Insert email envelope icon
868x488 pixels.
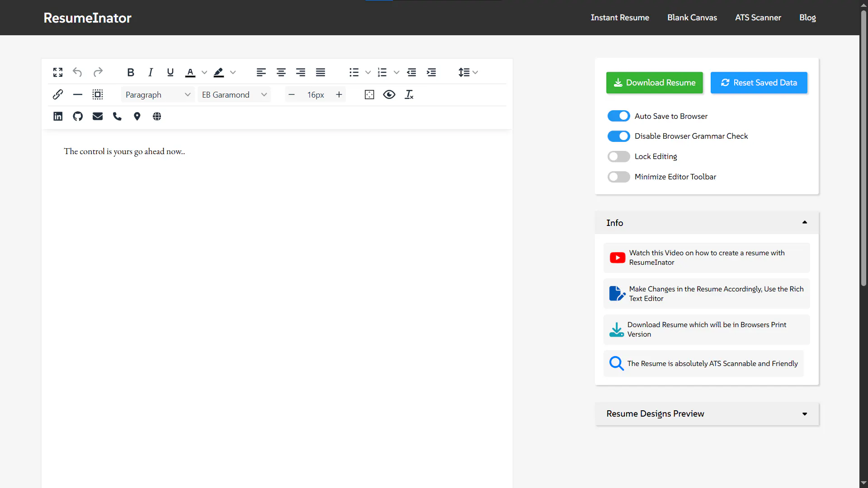[x=98, y=117]
